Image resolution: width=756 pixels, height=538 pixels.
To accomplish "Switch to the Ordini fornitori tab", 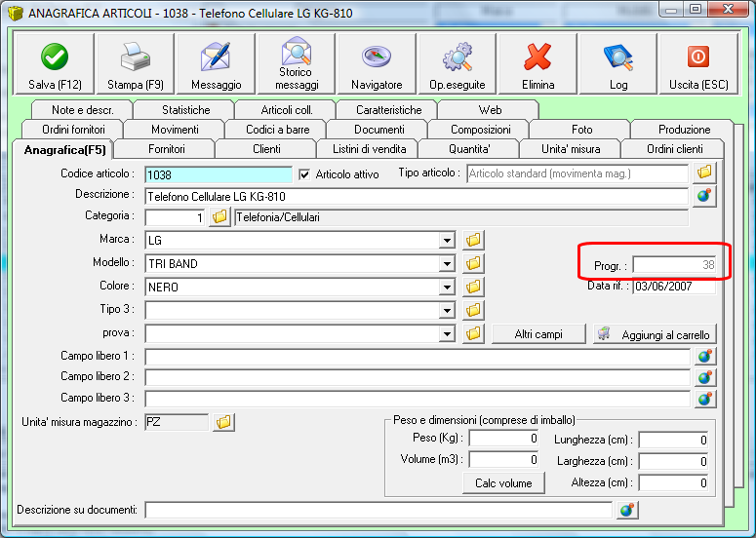I will click(73, 130).
